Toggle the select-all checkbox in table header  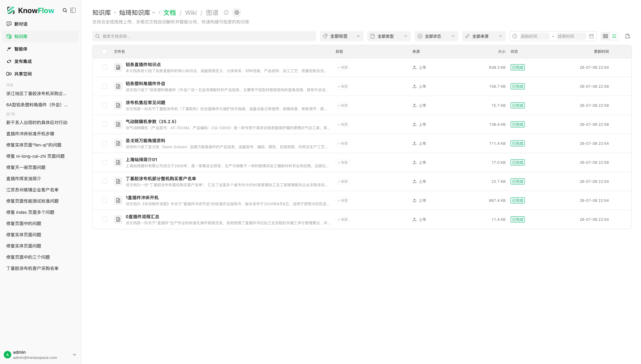(x=104, y=52)
